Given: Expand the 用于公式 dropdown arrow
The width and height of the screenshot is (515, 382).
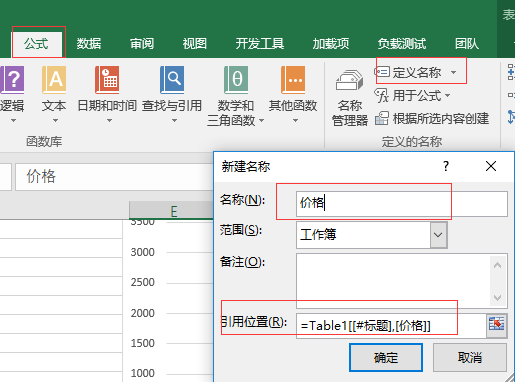Looking at the screenshot, I should click(447, 96).
